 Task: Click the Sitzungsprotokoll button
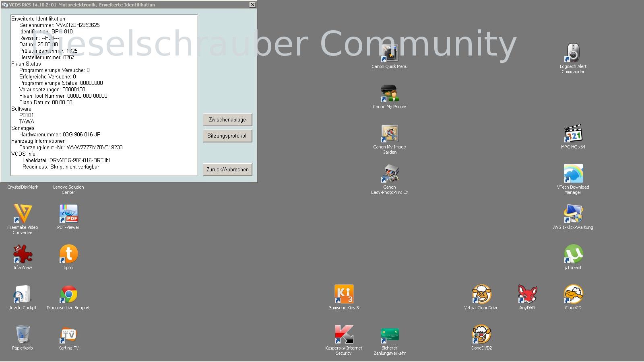(227, 136)
